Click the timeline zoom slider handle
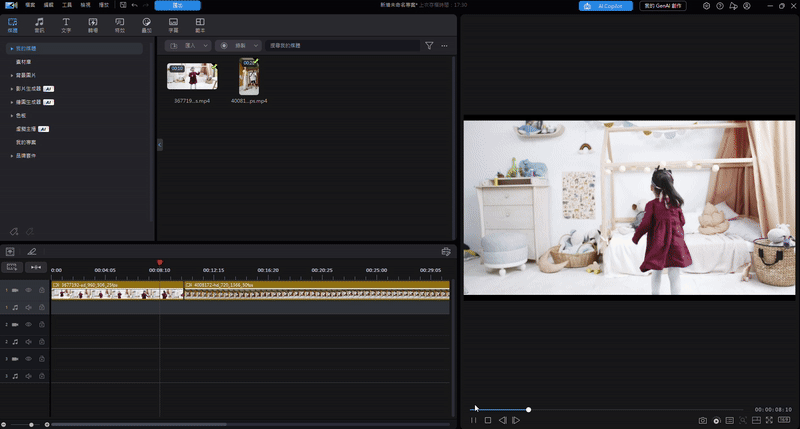800x429 pixels. [x=32, y=425]
